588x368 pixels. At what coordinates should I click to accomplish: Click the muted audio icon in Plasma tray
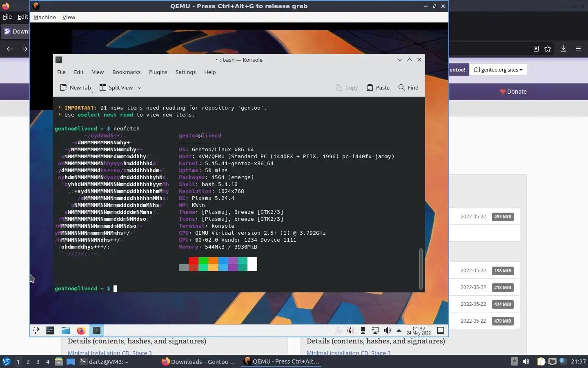350,330
